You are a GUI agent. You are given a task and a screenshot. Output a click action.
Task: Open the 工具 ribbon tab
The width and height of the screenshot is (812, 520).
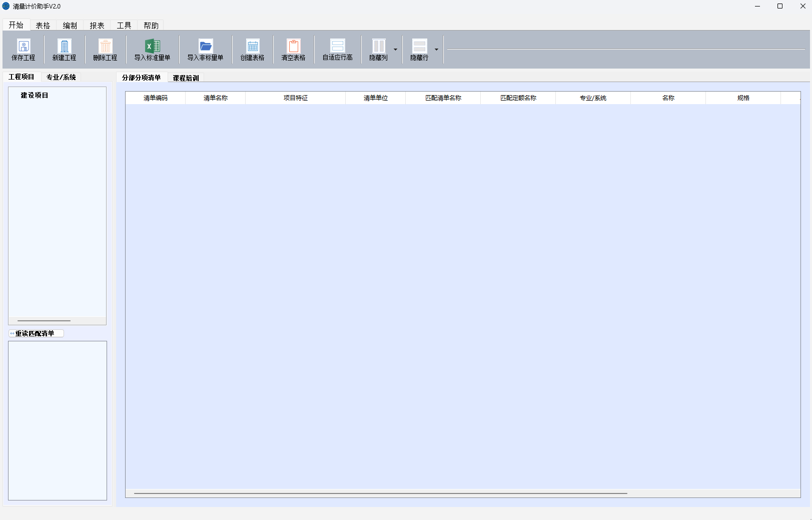pyautogui.click(x=124, y=26)
